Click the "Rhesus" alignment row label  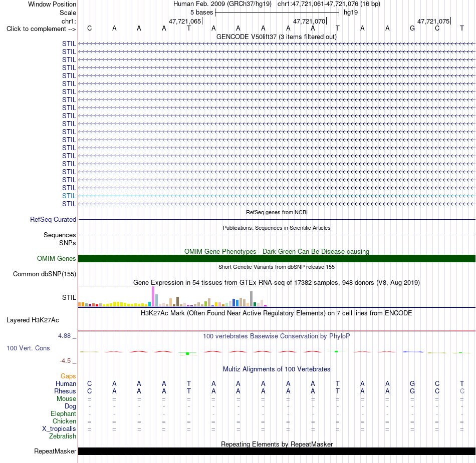click(x=65, y=391)
